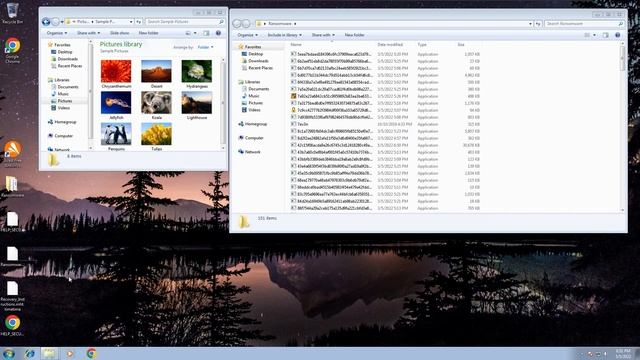
Task: Open Chrome from the taskbar
Action: [x=91, y=353]
